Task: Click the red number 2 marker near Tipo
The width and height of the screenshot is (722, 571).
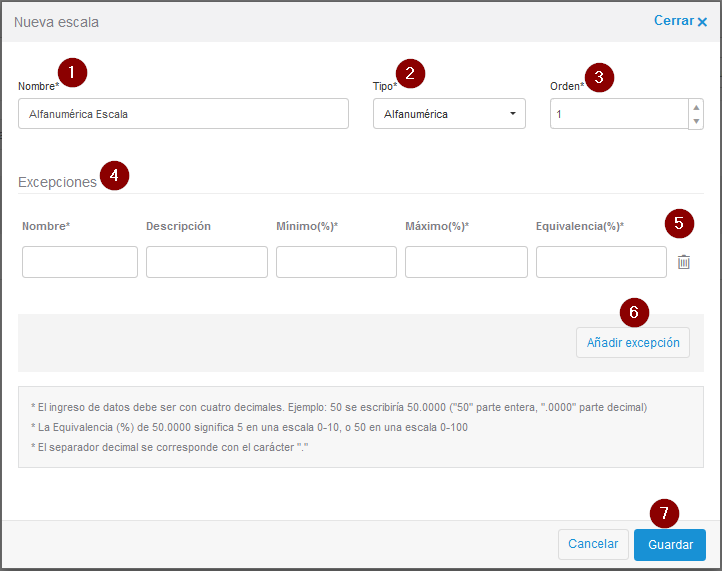Action: [x=410, y=73]
